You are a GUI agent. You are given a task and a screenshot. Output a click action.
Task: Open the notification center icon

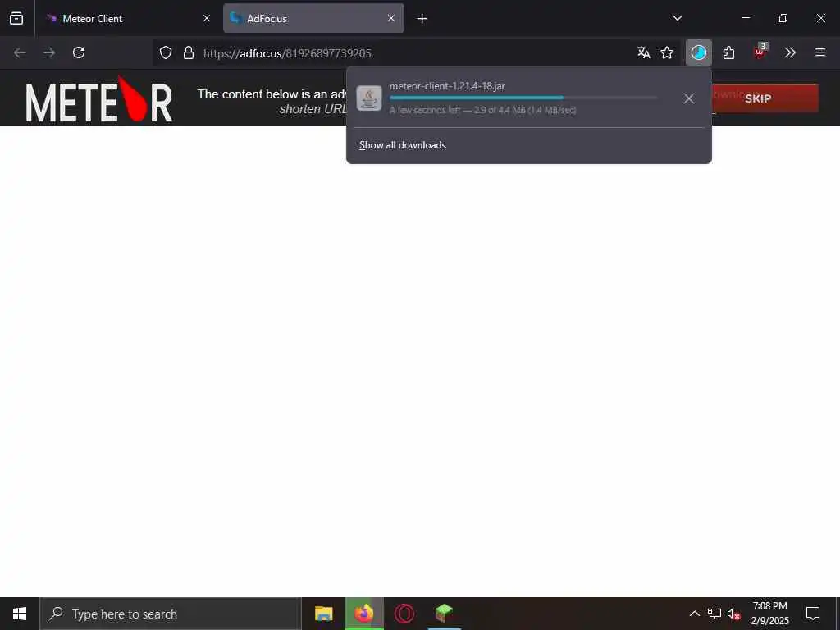click(813, 614)
